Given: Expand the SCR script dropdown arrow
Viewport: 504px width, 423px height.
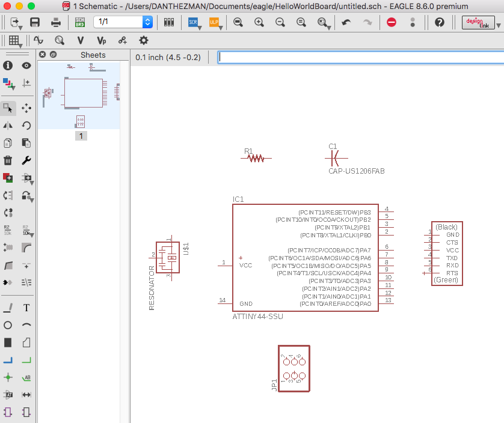Looking at the screenshot, I should tap(200, 28).
